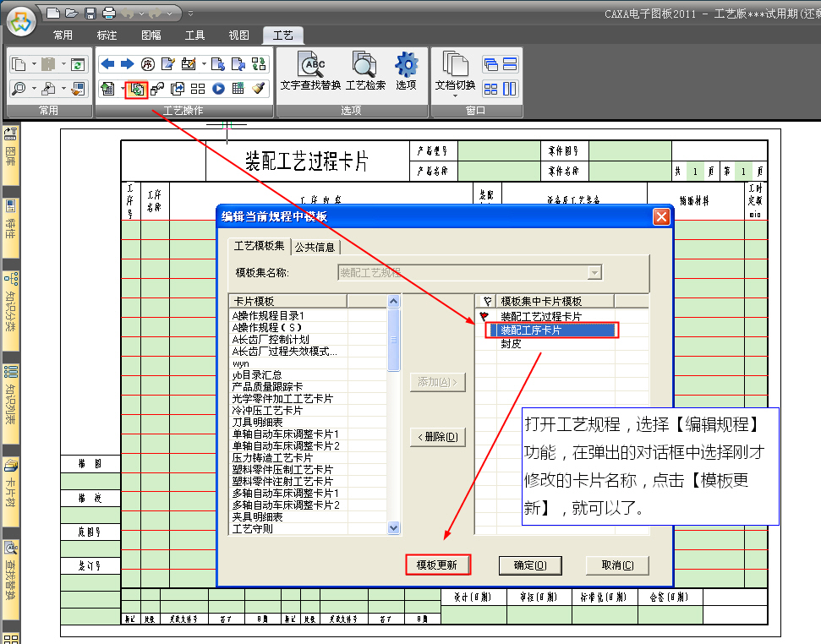Click the blue circular play icon
This screenshot has width=821, height=644.
pos(218,88)
